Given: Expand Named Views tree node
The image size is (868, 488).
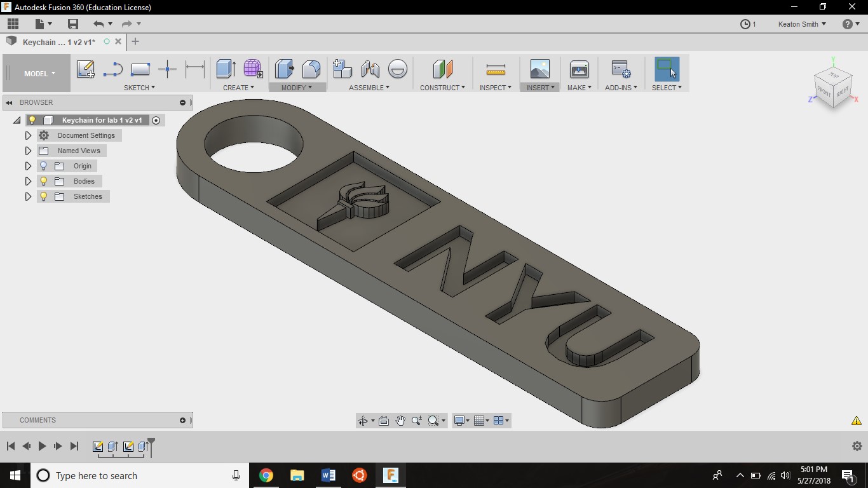Looking at the screenshot, I should [x=28, y=151].
